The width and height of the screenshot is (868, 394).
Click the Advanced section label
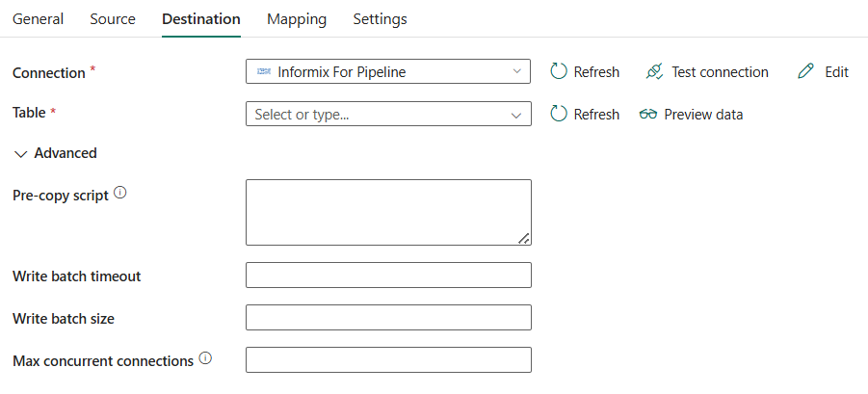[66, 153]
